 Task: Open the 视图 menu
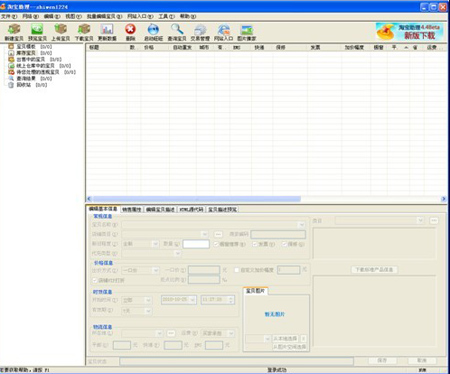point(73,16)
